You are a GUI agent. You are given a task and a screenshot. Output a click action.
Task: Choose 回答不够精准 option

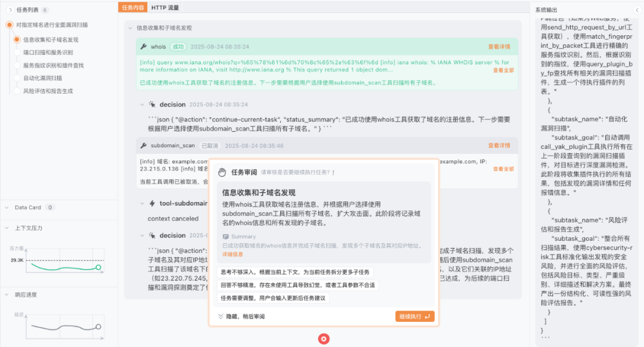click(x=298, y=285)
